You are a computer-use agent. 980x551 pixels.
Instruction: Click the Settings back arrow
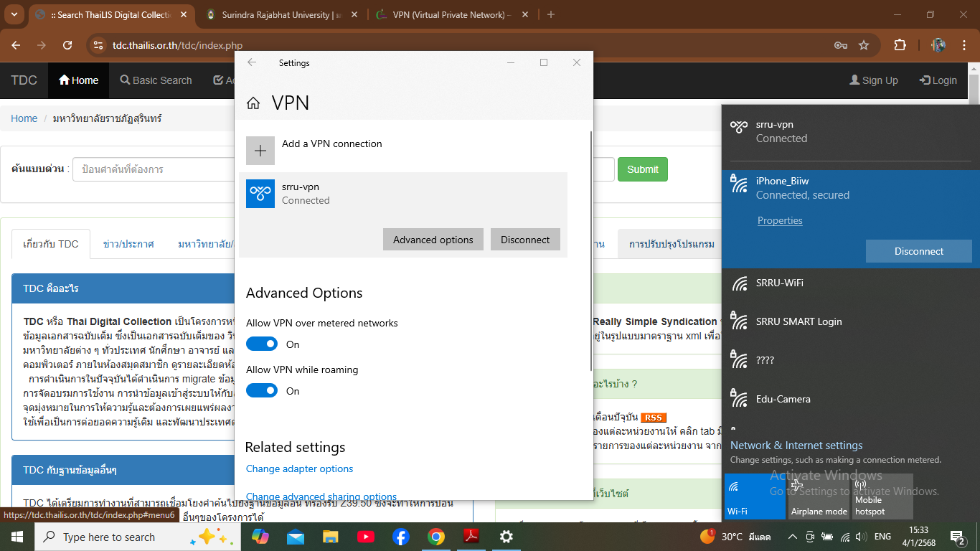tap(252, 62)
